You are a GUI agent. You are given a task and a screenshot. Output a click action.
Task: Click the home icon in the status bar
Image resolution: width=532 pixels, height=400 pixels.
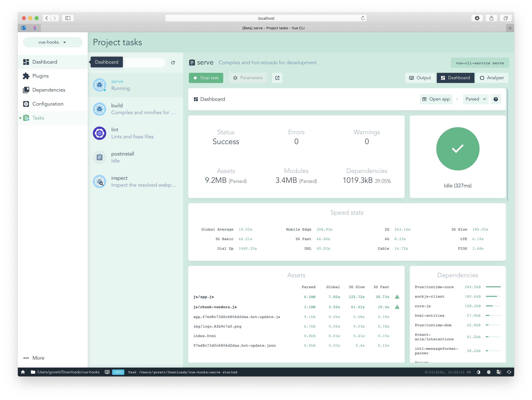(x=23, y=372)
